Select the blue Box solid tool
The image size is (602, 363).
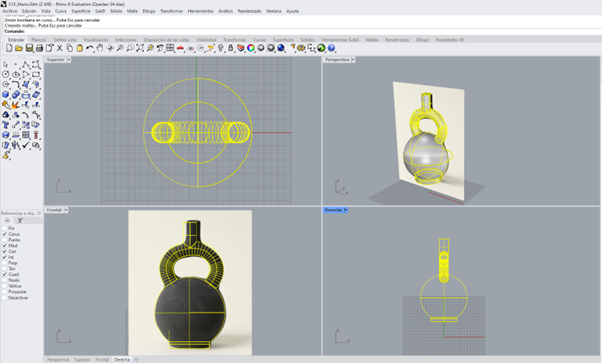tap(5, 94)
